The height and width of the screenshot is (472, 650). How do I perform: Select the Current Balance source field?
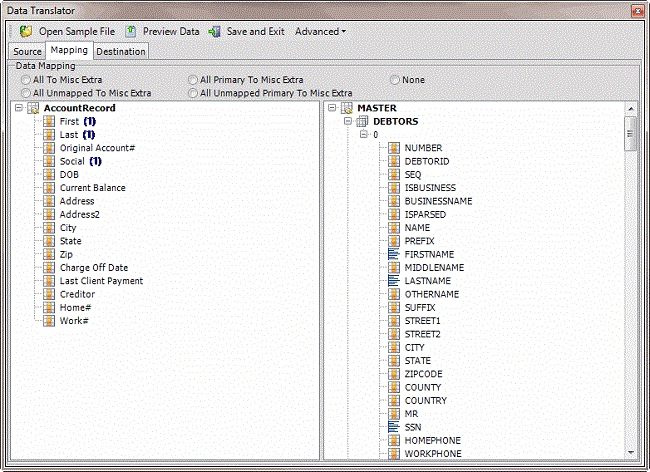click(92, 188)
